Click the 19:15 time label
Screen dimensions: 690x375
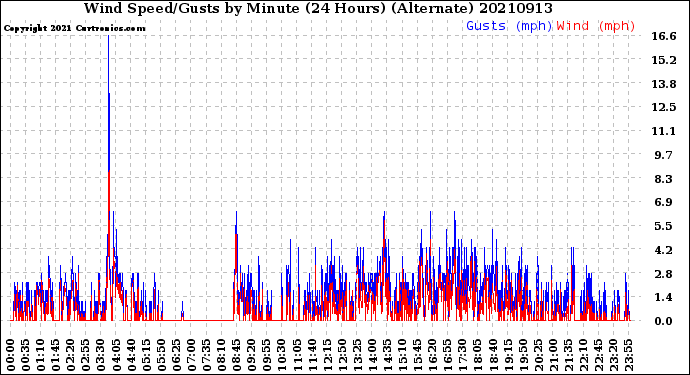(508, 355)
